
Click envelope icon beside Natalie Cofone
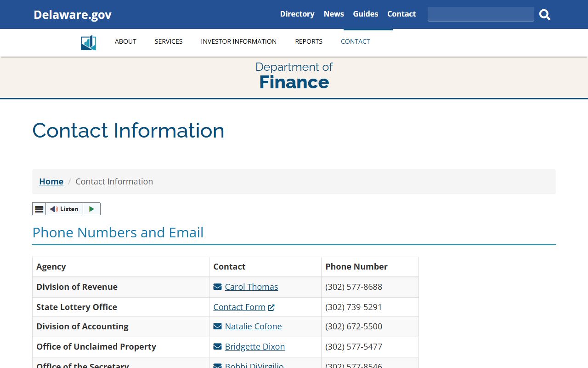217,327
